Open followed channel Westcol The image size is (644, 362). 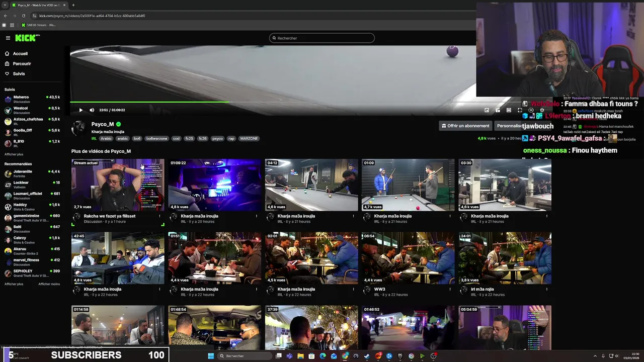tap(32, 110)
